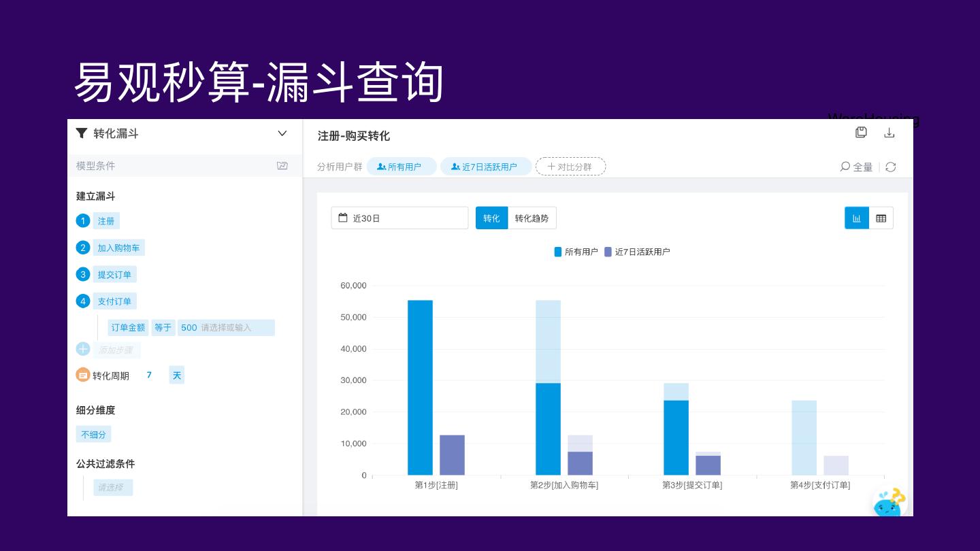The image size is (980, 551).
Task: Click the 第4步[支付订单] axis label
Action: point(820,485)
